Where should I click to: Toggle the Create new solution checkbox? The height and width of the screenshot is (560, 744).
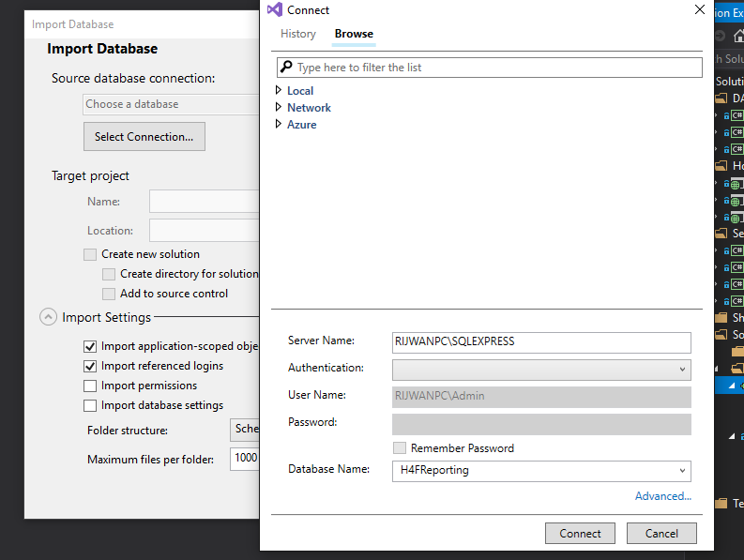coord(90,254)
